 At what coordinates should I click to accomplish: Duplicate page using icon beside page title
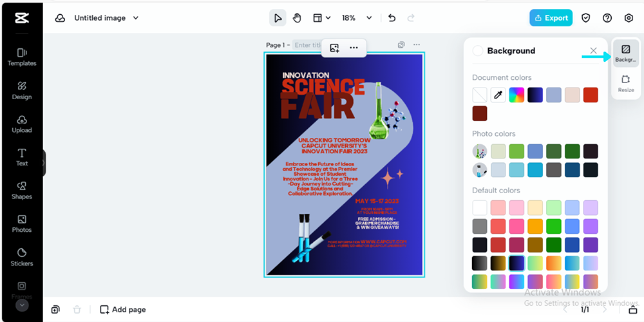point(401,45)
